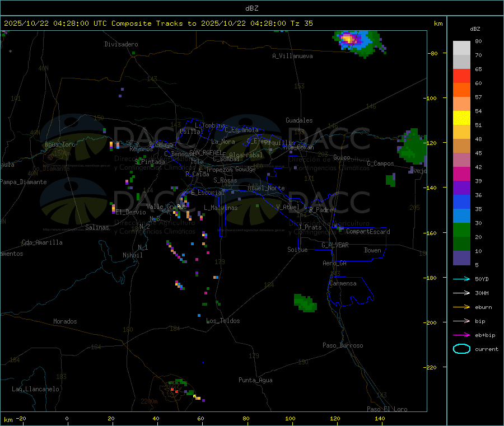Click the cyan 'current' ellipse legend icon
Screen dimensions: 504x426
coord(461,349)
